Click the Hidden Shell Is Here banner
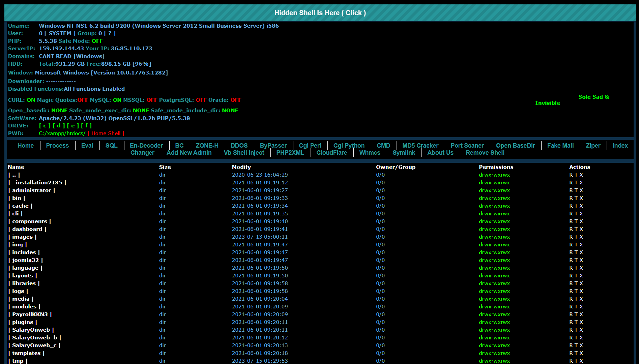The image size is (639, 364). point(320,13)
